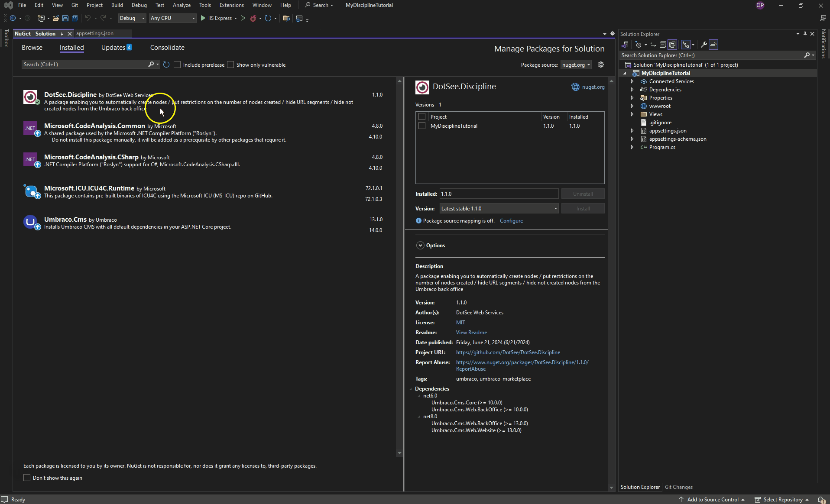This screenshot has height=504, width=830.
Task: Enable Show only vulnerable checkbox
Action: pyautogui.click(x=230, y=65)
